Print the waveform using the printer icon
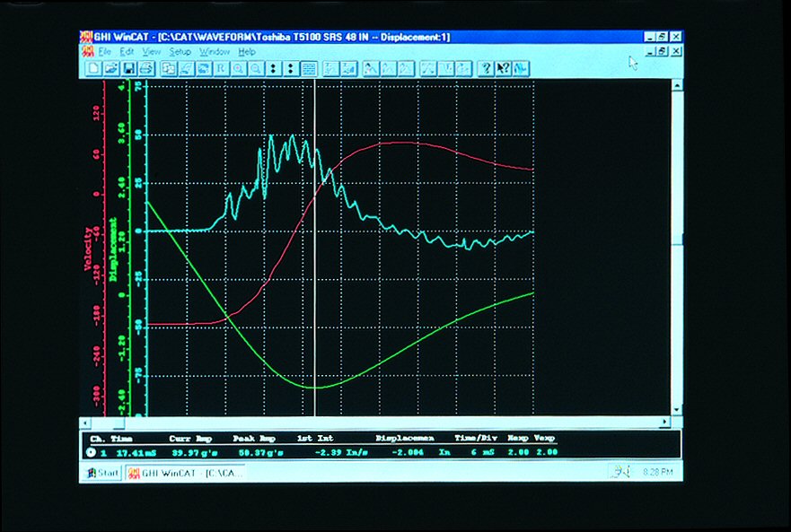791x532 pixels. pyautogui.click(x=146, y=68)
